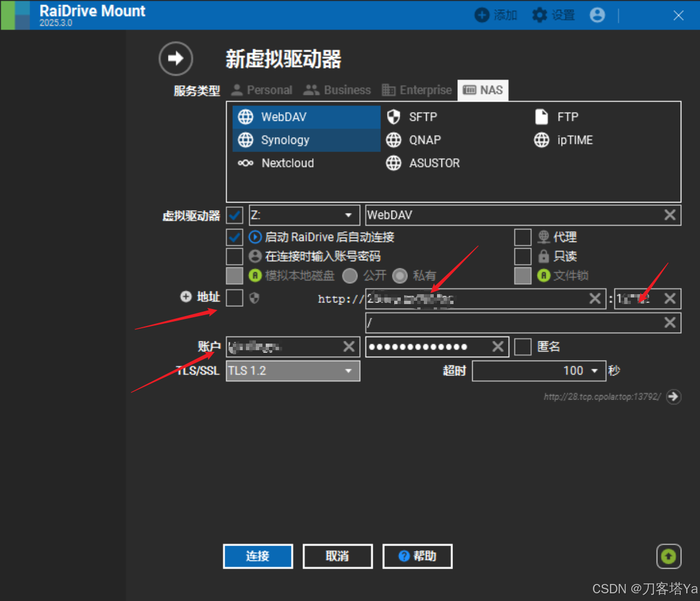Clear the path field
The width and height of the screenshot is (700, 601).
coord(670,323)
